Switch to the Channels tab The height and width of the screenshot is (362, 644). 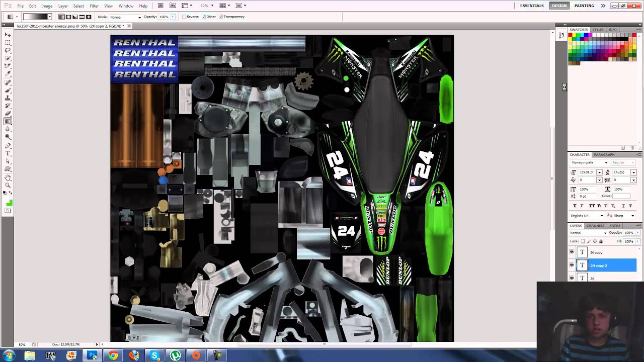pos(595,226)
